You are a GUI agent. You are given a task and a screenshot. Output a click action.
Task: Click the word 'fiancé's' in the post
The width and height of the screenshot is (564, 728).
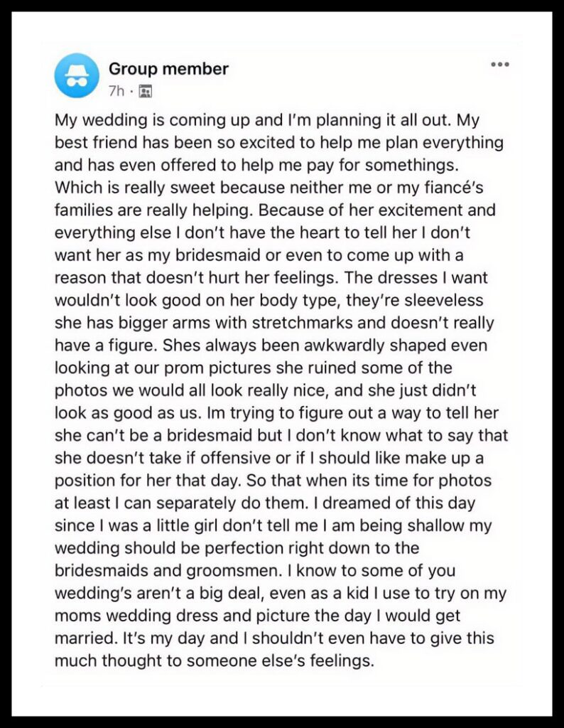454,188
